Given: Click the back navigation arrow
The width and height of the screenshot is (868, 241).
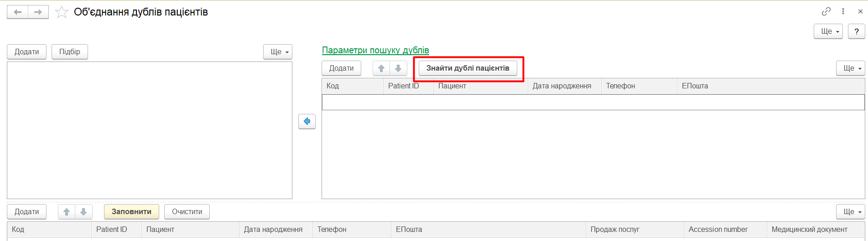Looking at the screenshot, I should point(18,12).
